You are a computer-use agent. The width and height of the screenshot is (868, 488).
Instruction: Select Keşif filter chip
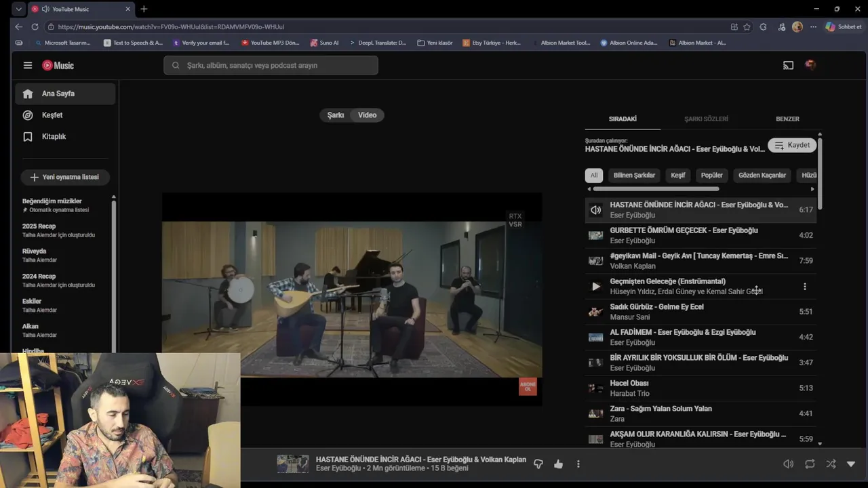tap(678, 175)
